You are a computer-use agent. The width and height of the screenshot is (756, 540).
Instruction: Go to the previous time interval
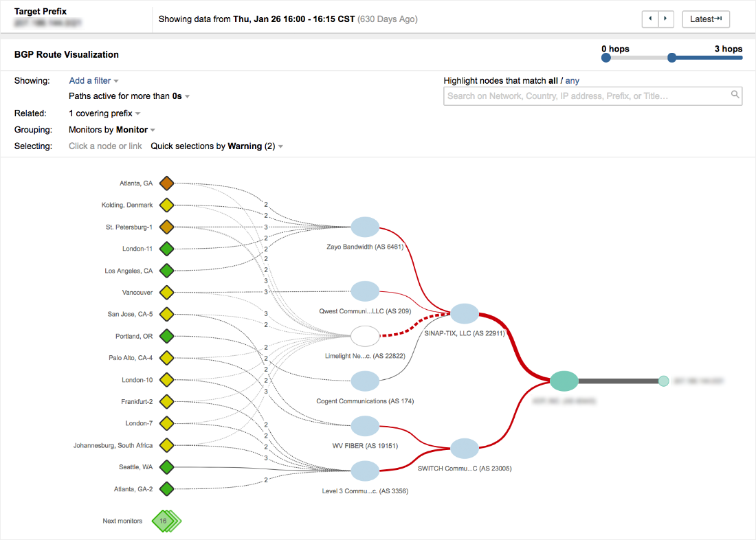click(649, 19)
